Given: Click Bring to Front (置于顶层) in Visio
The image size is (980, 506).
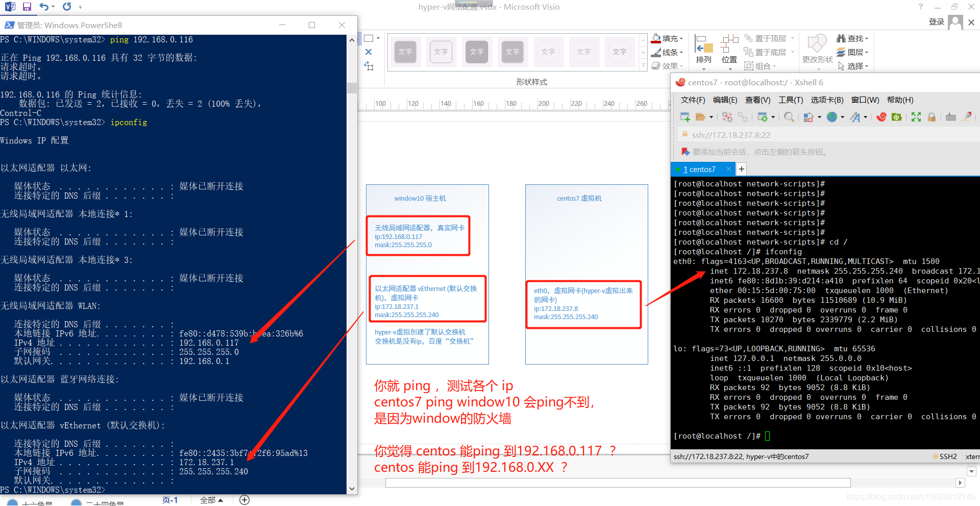Looking at the screenshot, I should tap(769, 38).
